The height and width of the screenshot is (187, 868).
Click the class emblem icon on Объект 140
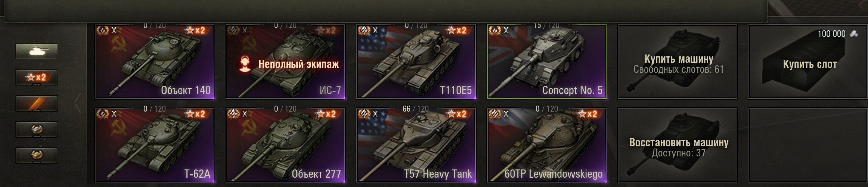102,30
